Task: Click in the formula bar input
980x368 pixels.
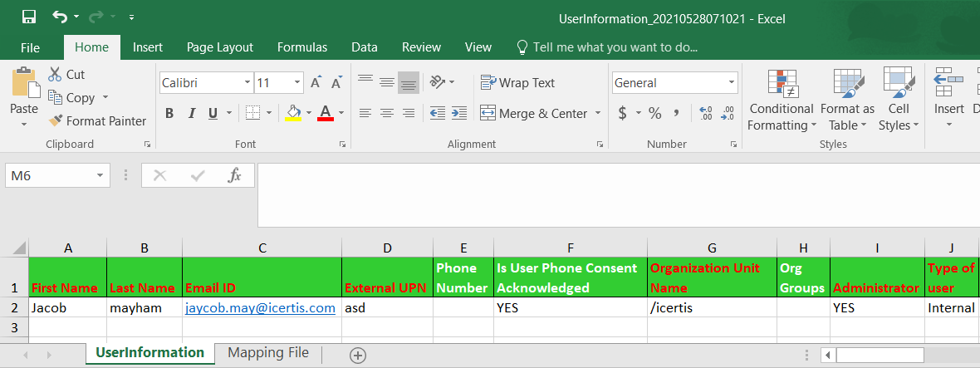Action: 615,194
